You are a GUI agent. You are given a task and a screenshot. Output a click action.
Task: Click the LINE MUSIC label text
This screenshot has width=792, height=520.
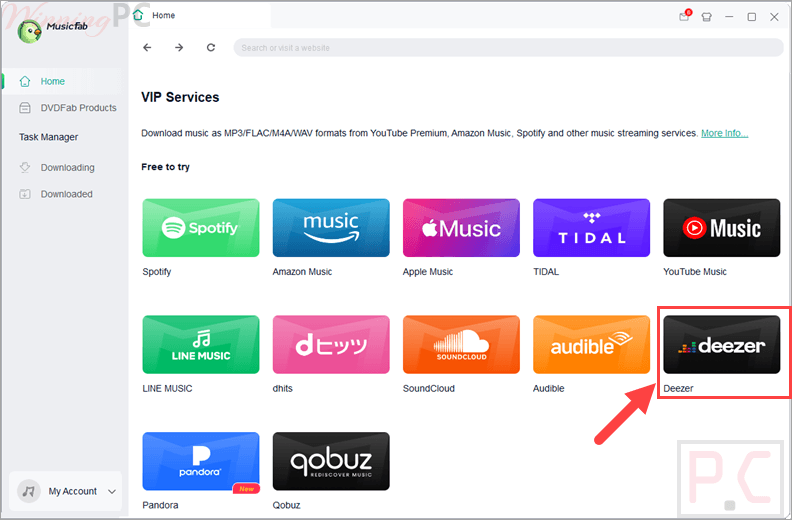coord(167,389)
